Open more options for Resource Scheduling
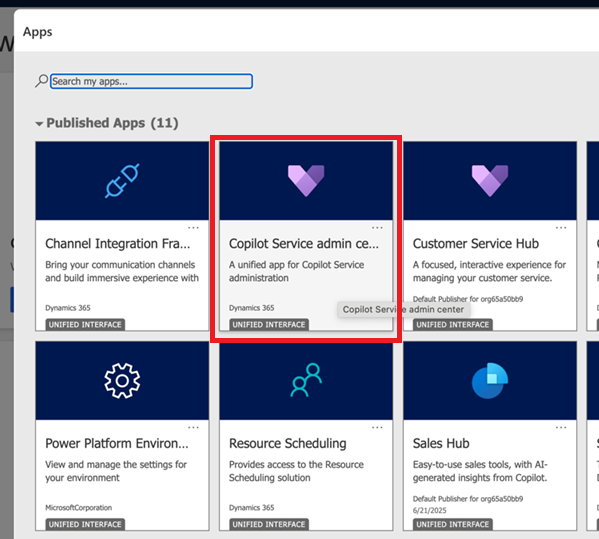 click(x=377, y=427)
